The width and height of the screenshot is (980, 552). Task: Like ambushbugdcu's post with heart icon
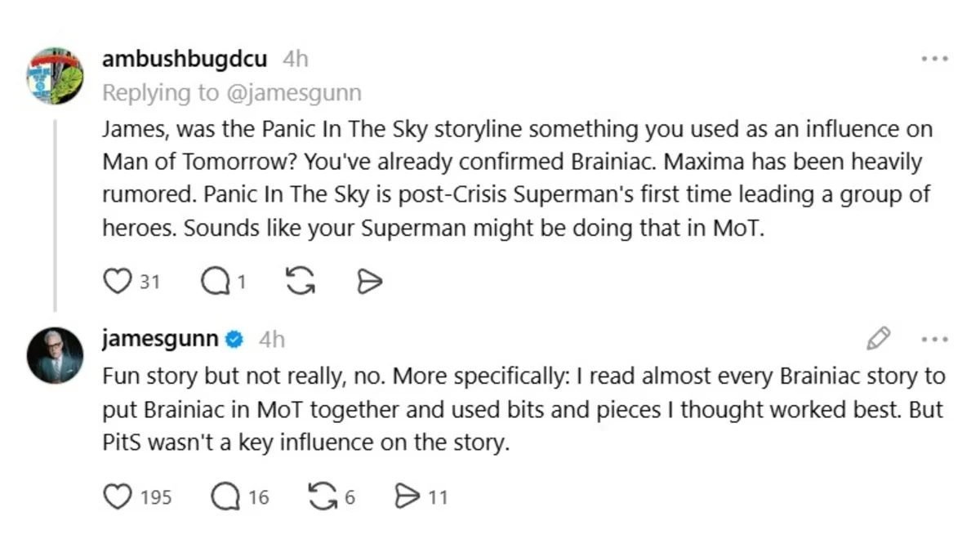[x=118, y=282]
